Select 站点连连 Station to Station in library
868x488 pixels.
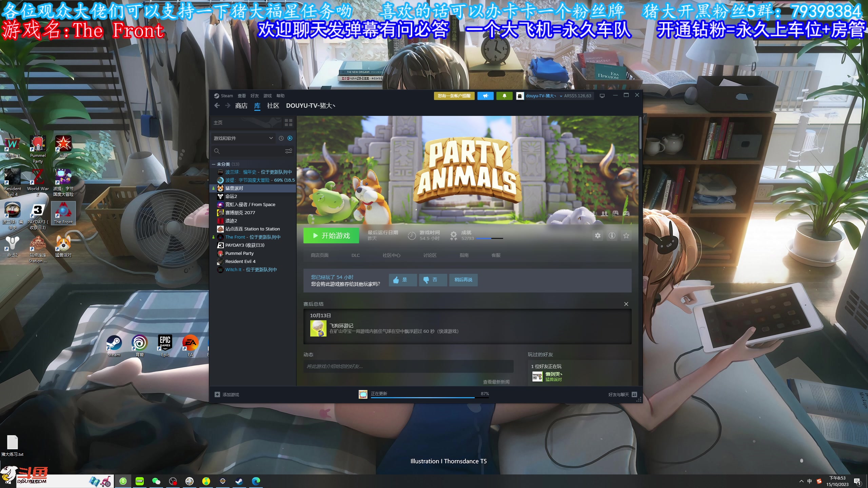[x=253, y=229]
